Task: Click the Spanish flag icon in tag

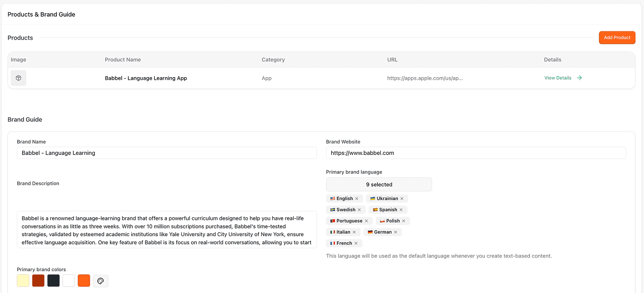Action: point(375,210)
